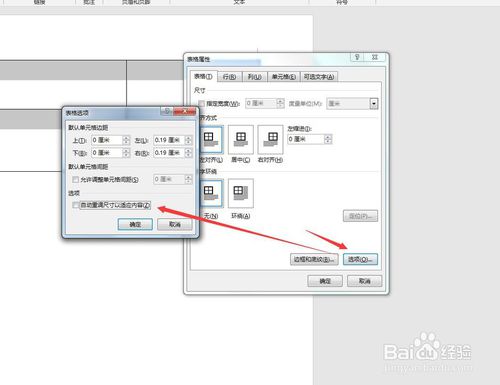500x385 pixels.
Task: Click the 指定宽度 width value field
Action: coord(261,103)
